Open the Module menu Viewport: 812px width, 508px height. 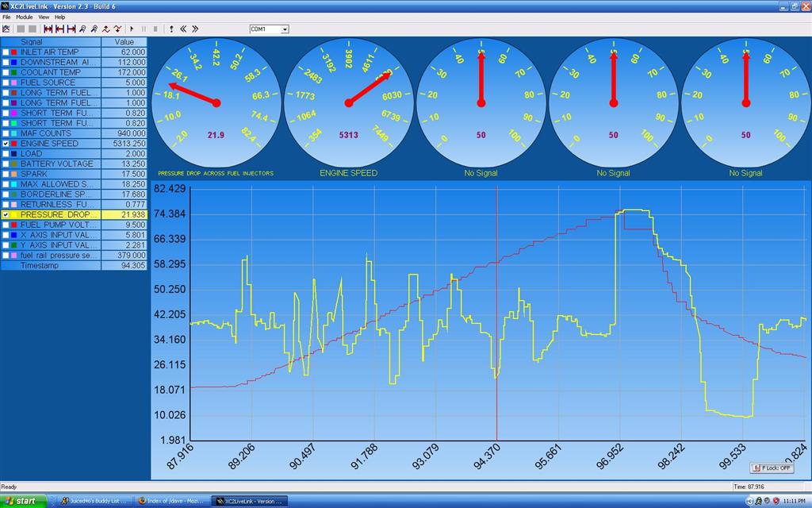coord(24,15)
